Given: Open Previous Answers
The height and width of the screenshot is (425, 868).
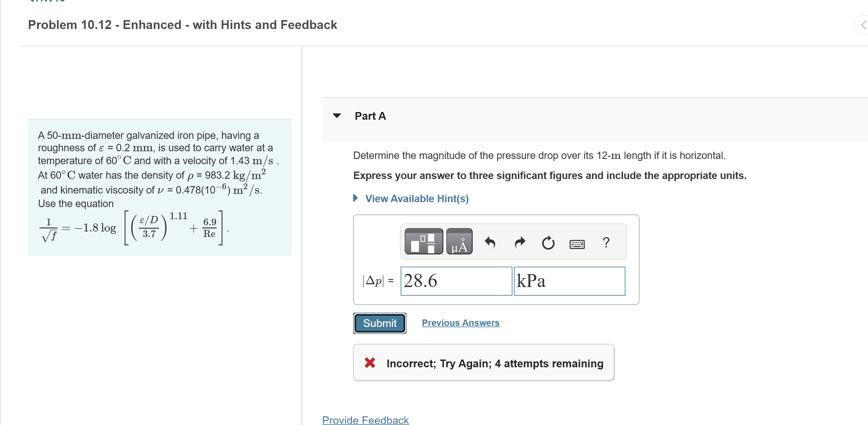Looking at the screenshot, I should click(460, 323).
